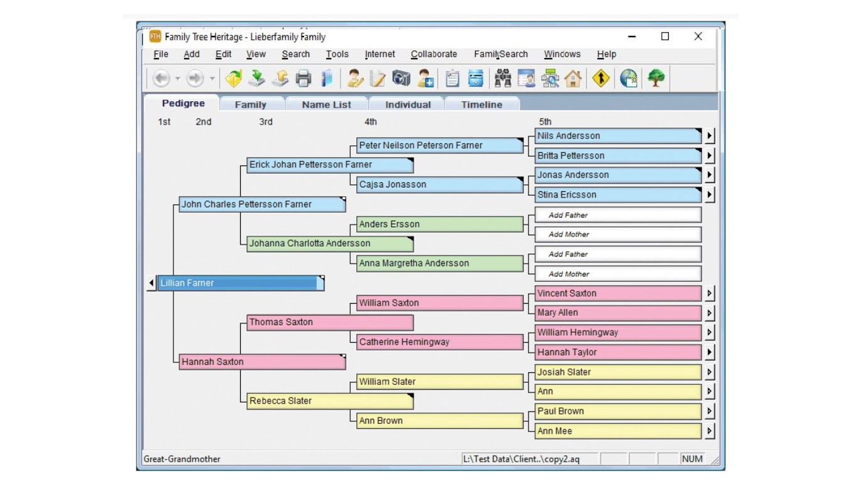
Task: Click the yellow open-folder toolbar icon
Action: pos(233,79)
